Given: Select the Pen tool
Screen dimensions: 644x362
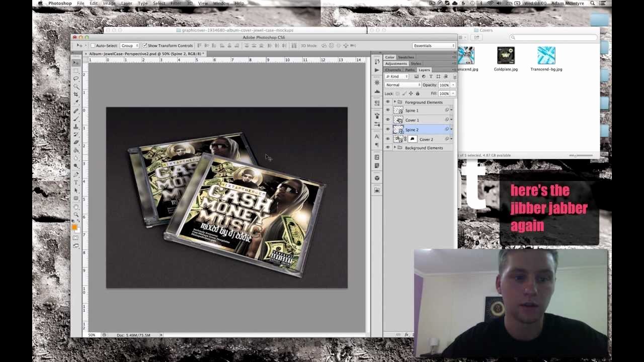Looking at the screenshot, I should (x=76, y=175).
